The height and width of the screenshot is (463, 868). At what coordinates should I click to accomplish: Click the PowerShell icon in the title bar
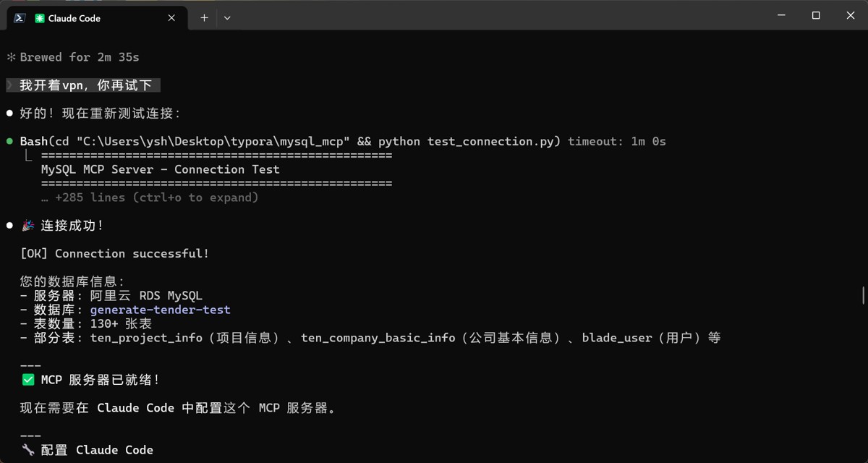[x=20, y=18]
